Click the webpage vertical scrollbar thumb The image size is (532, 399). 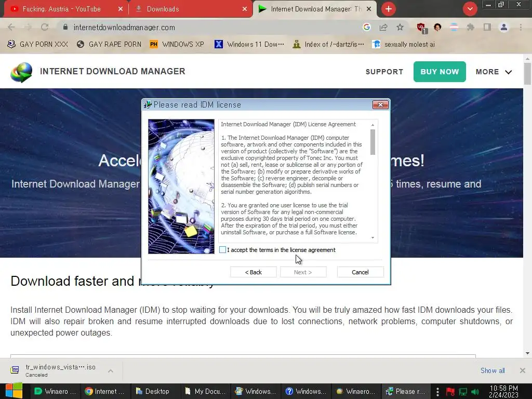(x=527, y=74)
